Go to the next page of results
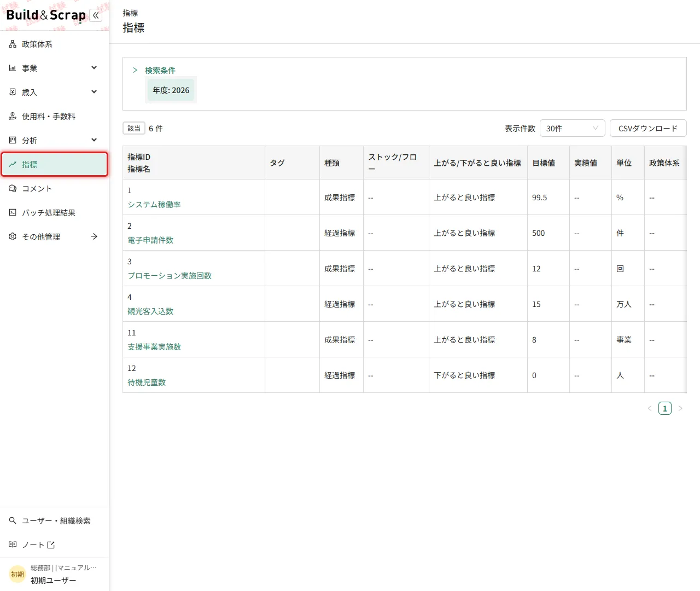The height and width of the screenshot is (591, 700). (x=680, y=408)
